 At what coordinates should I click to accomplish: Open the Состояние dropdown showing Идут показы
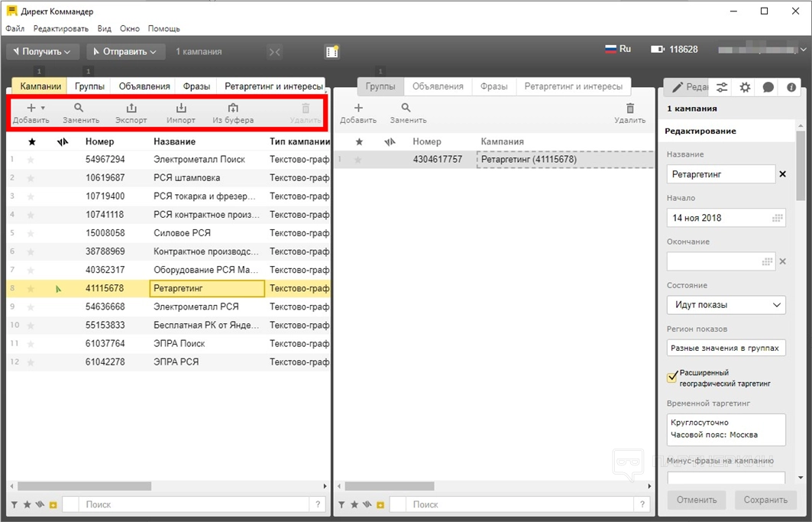click(726, 305)
